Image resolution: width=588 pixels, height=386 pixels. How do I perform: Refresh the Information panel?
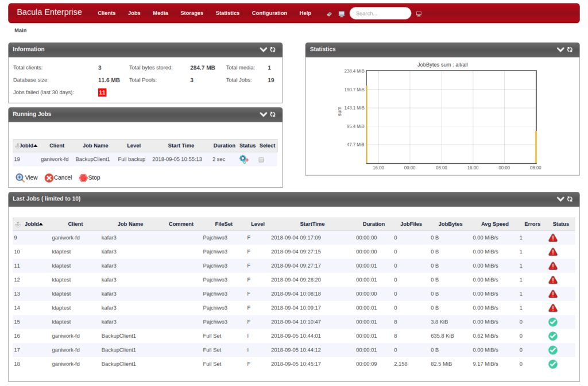pos(273,49)
